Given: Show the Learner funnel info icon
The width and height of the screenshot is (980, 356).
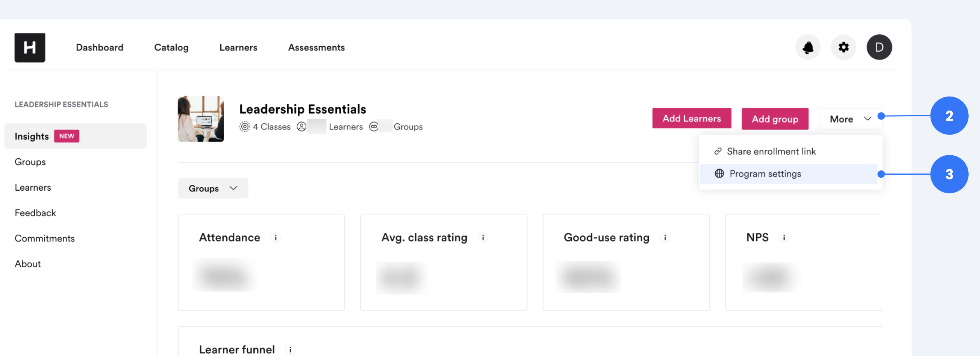Looking at the screenshot, I should pyautogui.click(x=290, y=349).
